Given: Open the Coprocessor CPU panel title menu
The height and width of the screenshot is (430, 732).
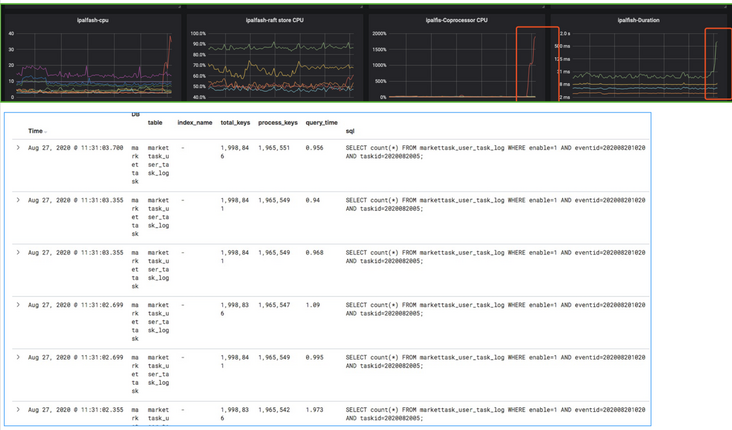Looking at the screenshot, I should click(x=455, y=19).
